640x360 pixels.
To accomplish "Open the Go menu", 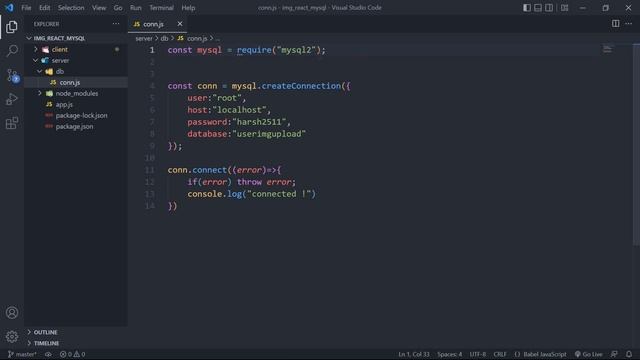I will pyautogui.click(x=118, y=8).
